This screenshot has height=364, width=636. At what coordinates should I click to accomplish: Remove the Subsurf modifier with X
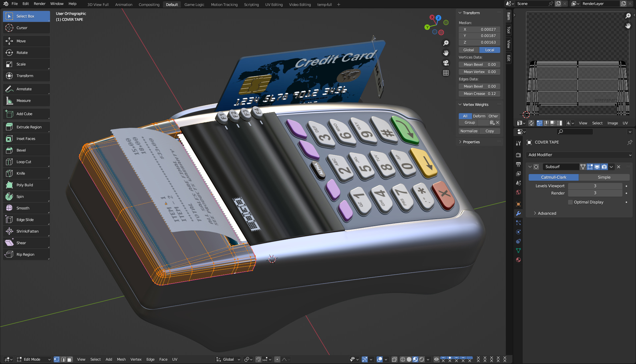[x=618, y=167]
